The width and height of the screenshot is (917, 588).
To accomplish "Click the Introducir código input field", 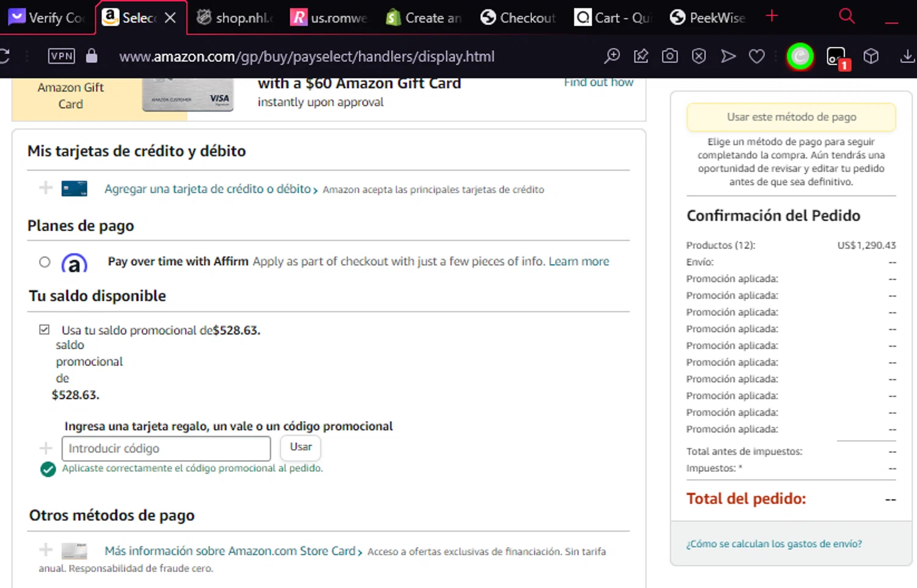I will [x=166, y=449].
